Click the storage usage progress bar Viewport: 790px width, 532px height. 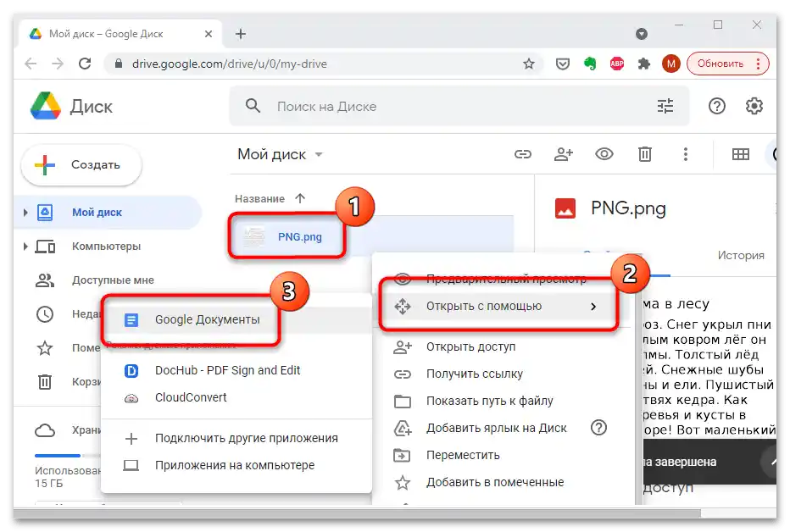(68, 456)
